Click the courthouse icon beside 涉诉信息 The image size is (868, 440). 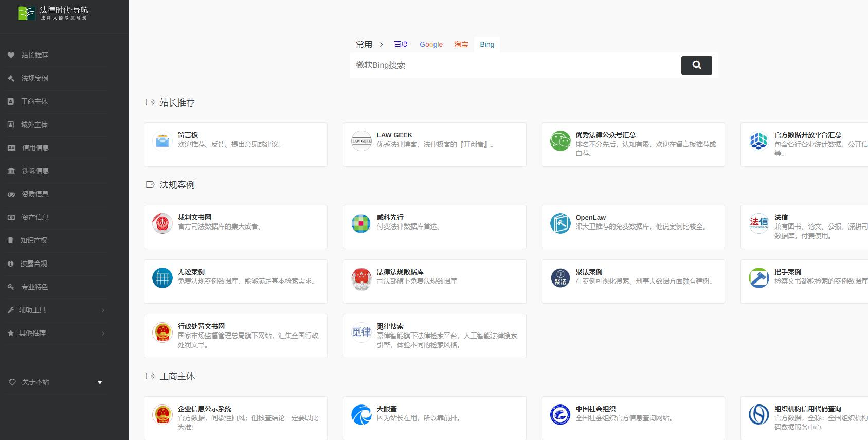[x=11, y=171]
